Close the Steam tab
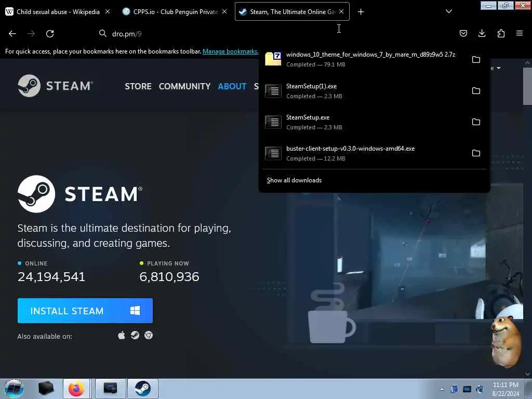This screenshot has height=399, width=532. pos(341,11)
